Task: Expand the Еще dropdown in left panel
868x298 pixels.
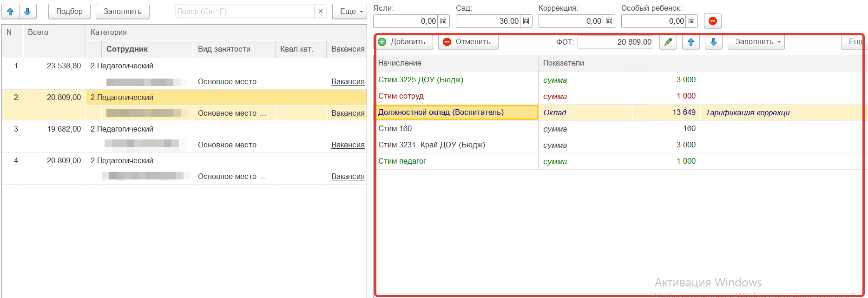Action: [x=351, y=12]
